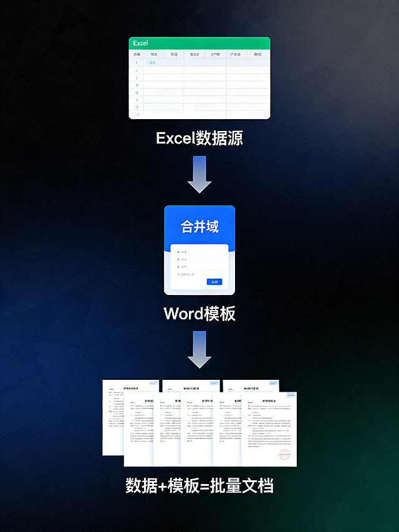
Task: Click the green Excel title bar
Action: pos(199,43)
